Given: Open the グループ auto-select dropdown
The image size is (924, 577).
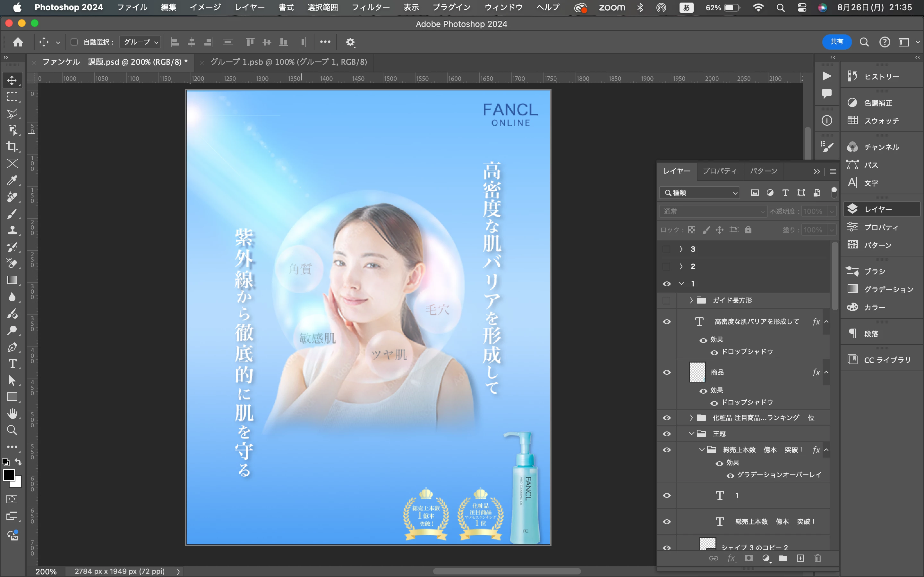Looking at the screenshot, I should 141,42.
